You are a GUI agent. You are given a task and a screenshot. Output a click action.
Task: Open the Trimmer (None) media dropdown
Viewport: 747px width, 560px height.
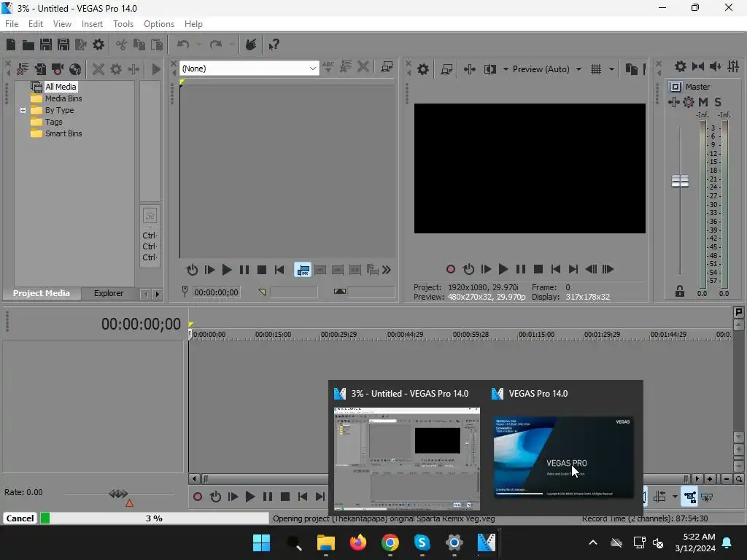312,69
